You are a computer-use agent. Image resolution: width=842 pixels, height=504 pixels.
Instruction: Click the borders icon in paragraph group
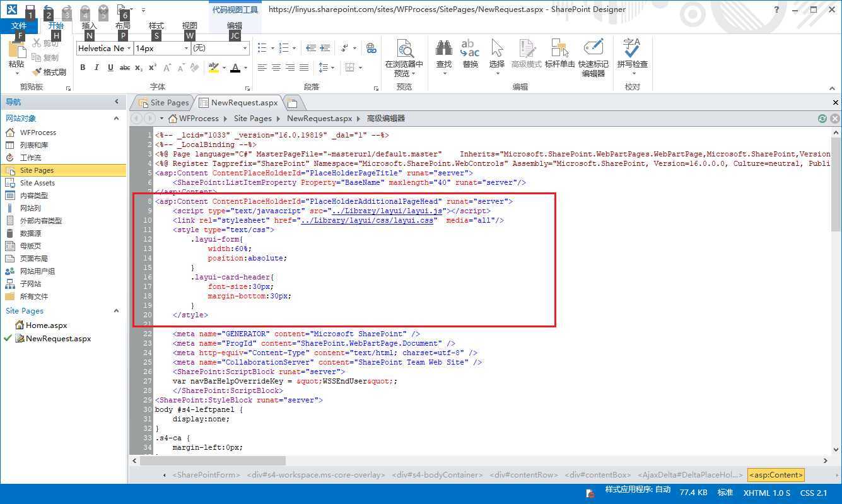click(350, 67)
